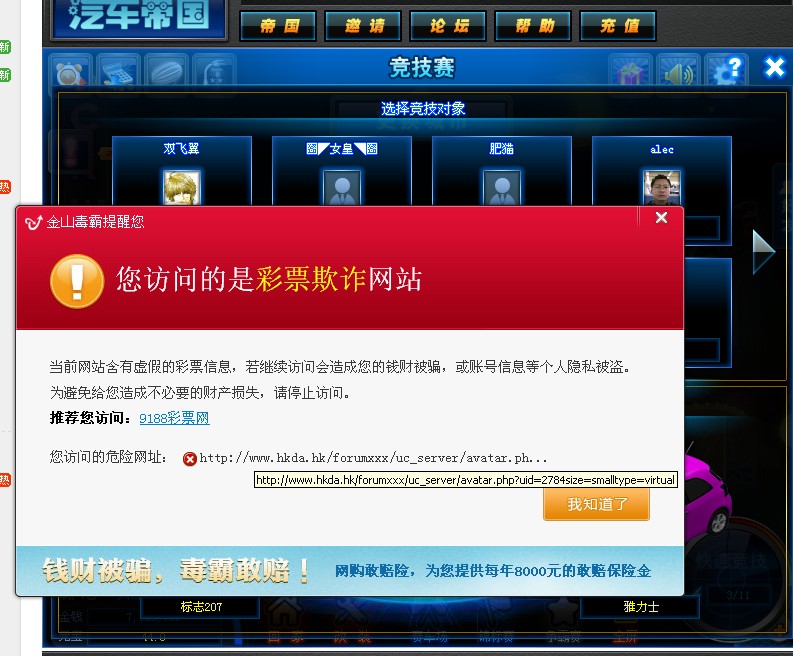Close the 金山毒霸 warning popup

tap(661, 217)
